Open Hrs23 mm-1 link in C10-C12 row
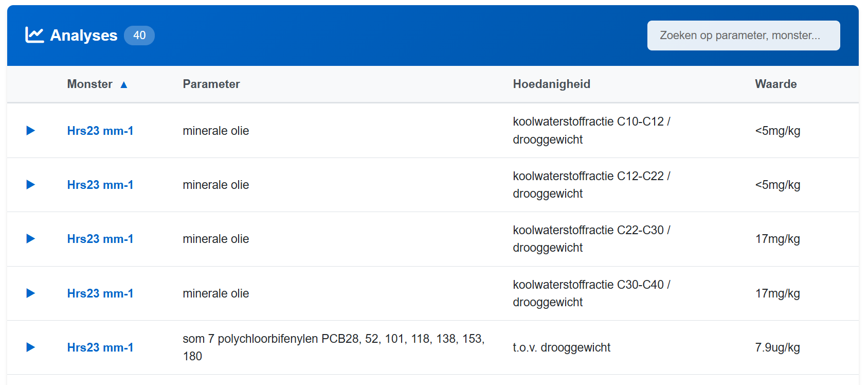 [x=100, y=131]
